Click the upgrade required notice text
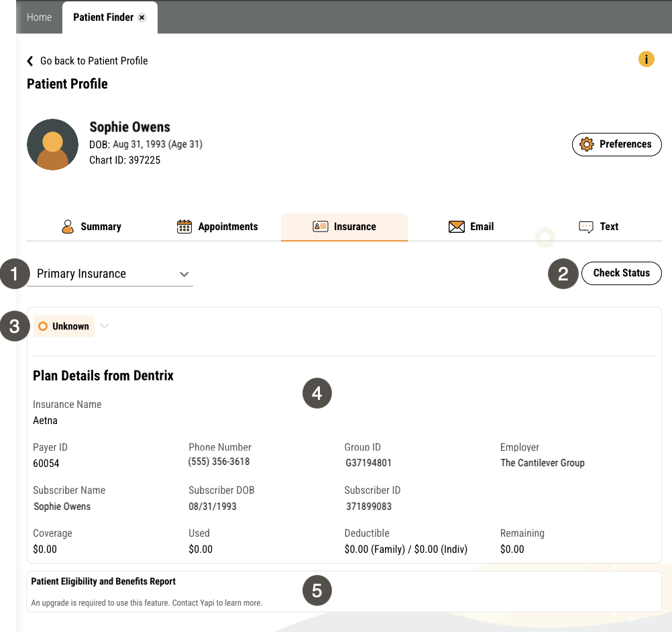The height and width of the screenshot is (632, 672). point(147,603)
